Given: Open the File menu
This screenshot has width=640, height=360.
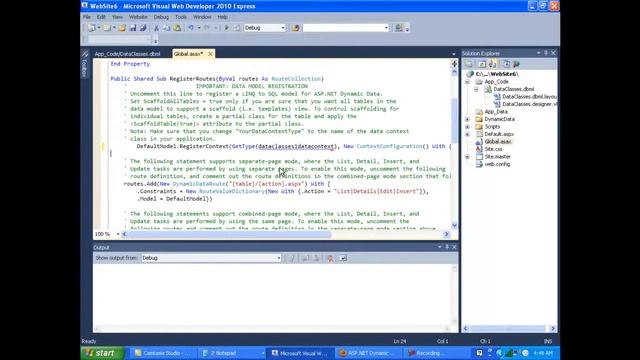Looking at the screenshot, I should coord(87,17).
